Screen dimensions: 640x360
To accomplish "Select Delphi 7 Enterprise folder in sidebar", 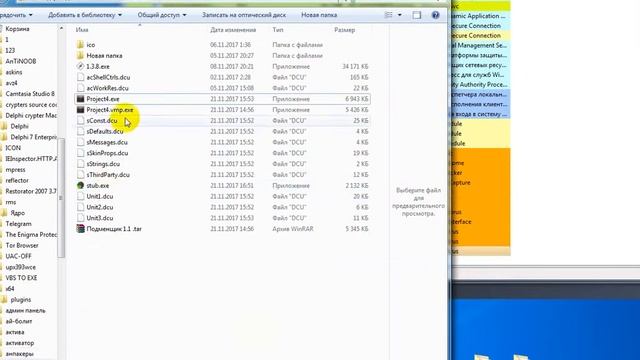I will pos(33,137).
